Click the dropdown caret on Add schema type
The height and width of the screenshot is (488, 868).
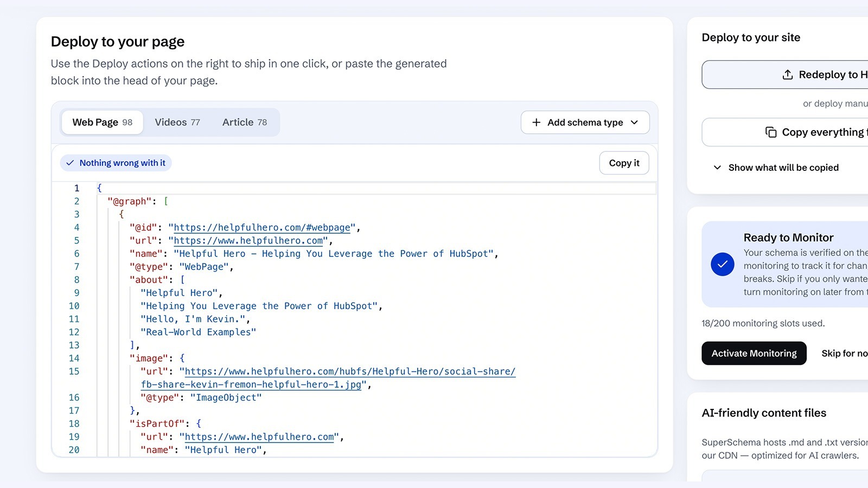(x=634, y=123)
